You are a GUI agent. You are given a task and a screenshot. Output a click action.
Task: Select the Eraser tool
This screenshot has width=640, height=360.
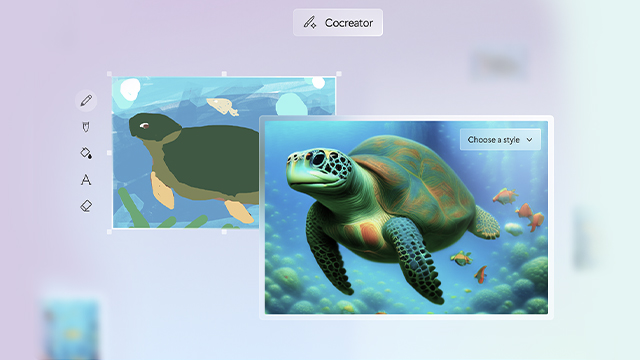point(86,206)
